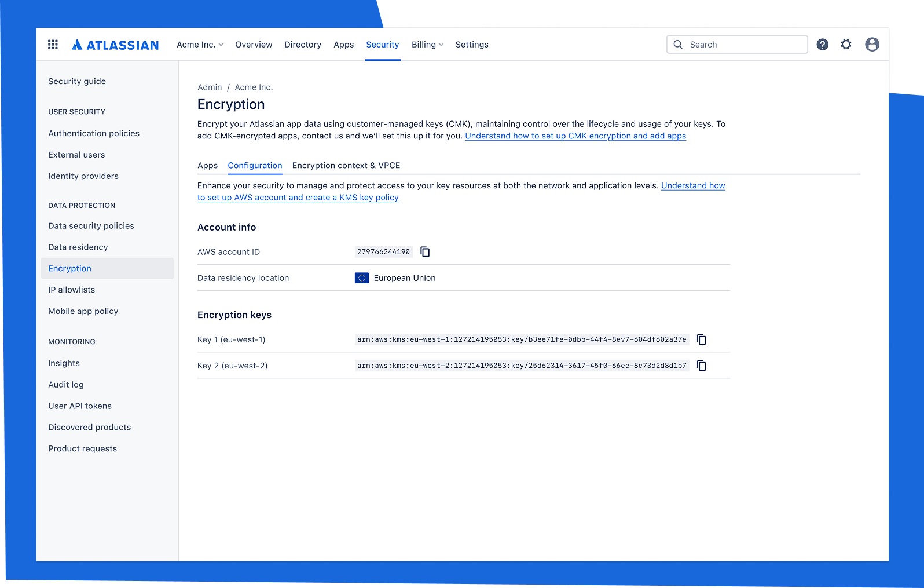924x588 pixels.
Task: Expand the Acme Inc. organization dropdown
Action: (x=200, y=45)
